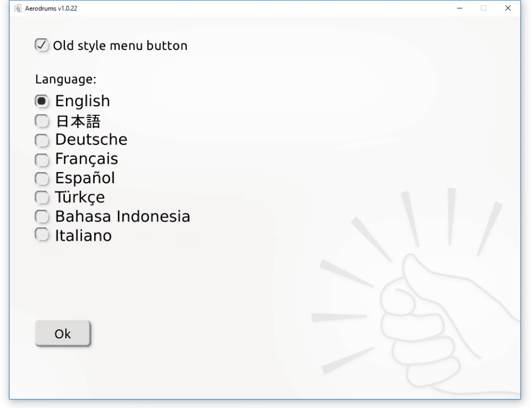
Task: Select Deutsche as the language
Action: [x=42, y=140]
